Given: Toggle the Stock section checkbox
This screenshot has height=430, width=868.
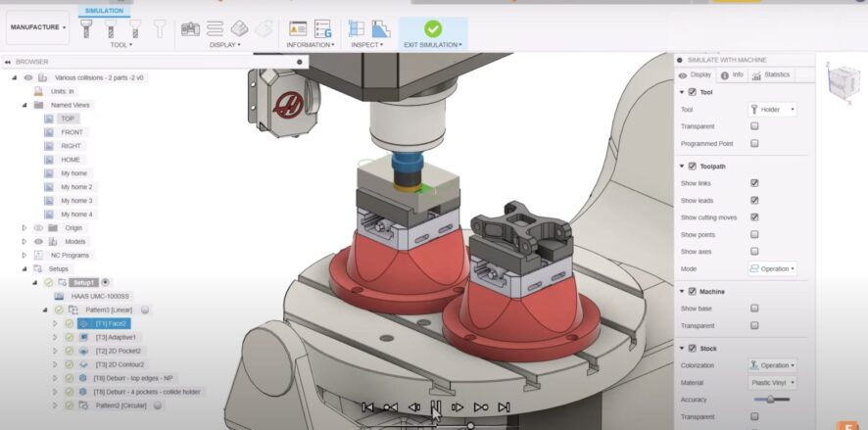Looking at the screenshot, I should tap(692, 349).
